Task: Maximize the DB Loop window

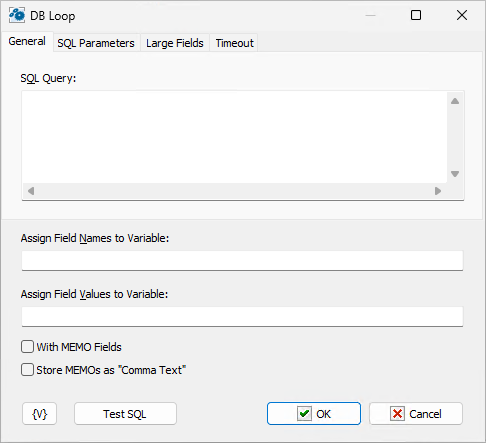Action: coord(416,15)
